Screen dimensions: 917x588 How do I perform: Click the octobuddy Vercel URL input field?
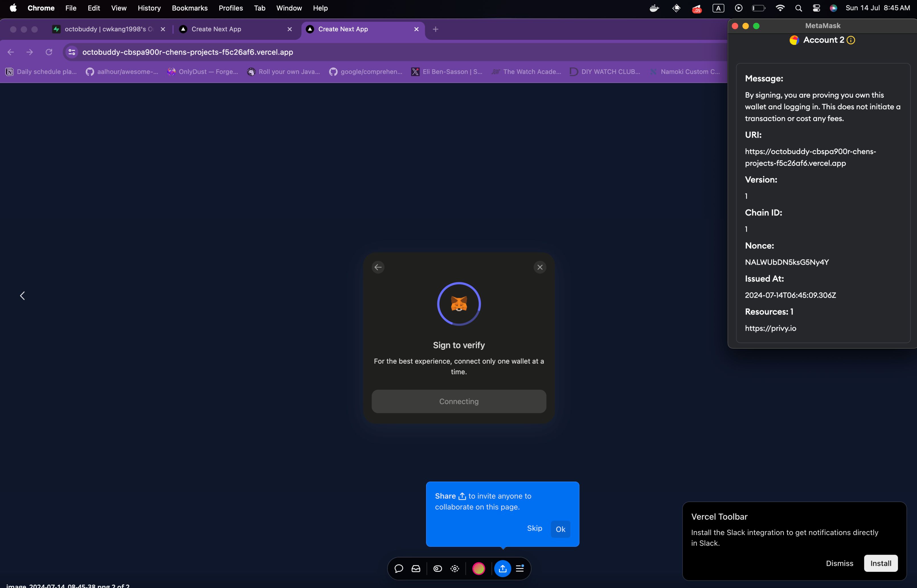[188, 52]
